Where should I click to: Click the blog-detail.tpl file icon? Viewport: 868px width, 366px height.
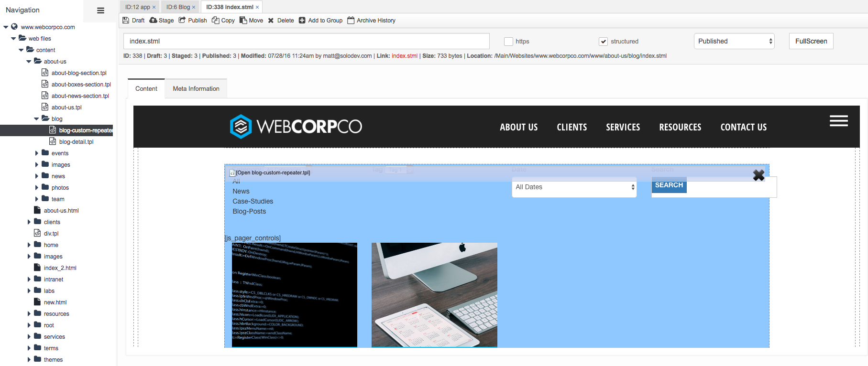[x=53, y=141]
